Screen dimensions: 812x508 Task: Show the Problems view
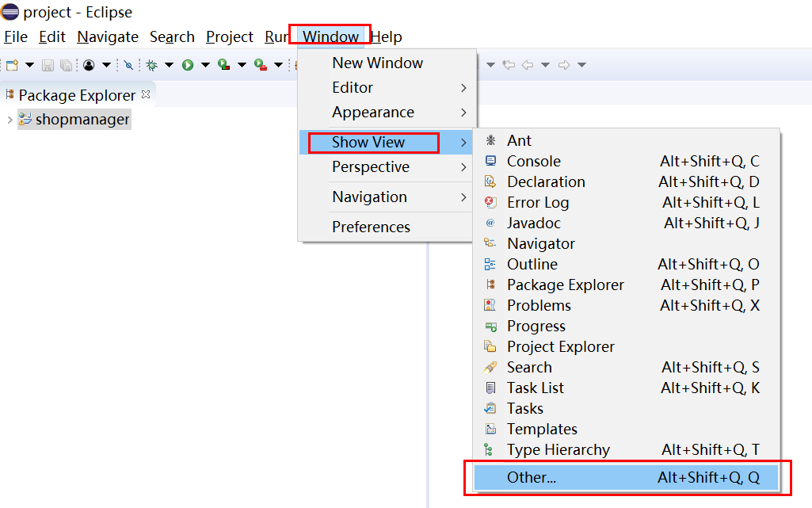[x=626, y=306]
